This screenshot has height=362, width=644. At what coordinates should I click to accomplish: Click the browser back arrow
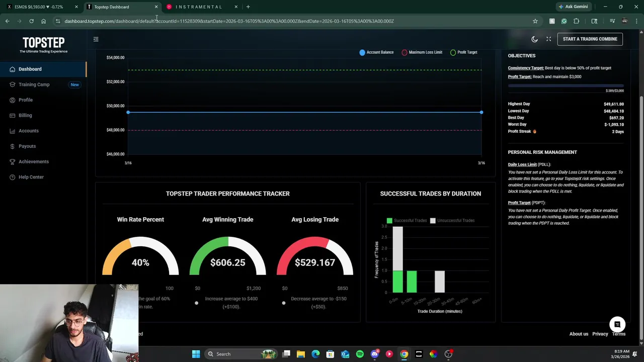[x=7, y=21]
